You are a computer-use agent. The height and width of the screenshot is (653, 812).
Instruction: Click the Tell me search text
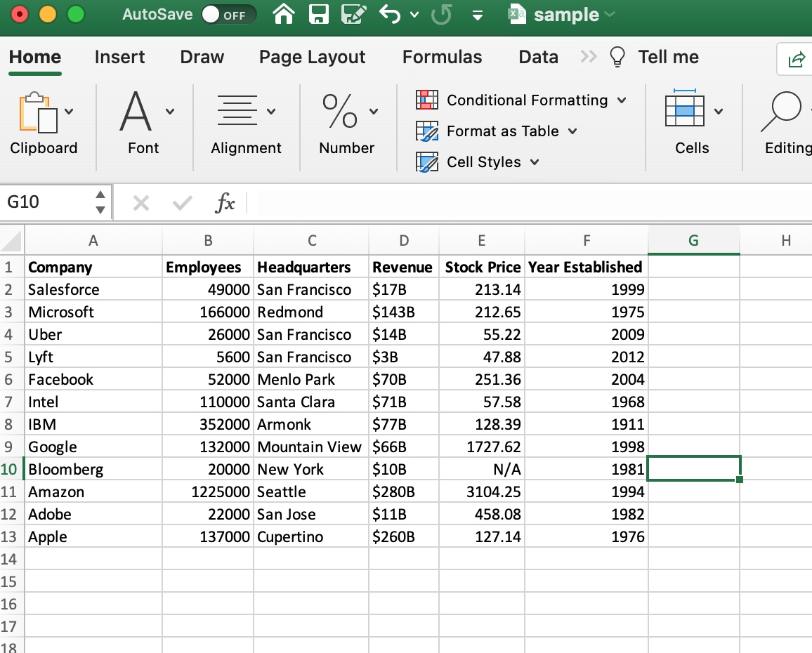[669, 56]
